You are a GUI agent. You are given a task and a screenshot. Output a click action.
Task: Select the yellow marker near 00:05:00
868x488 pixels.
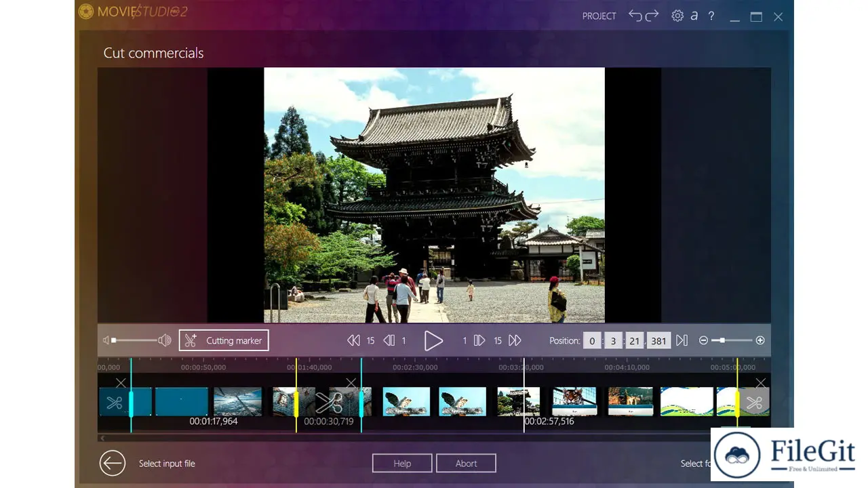737,403
